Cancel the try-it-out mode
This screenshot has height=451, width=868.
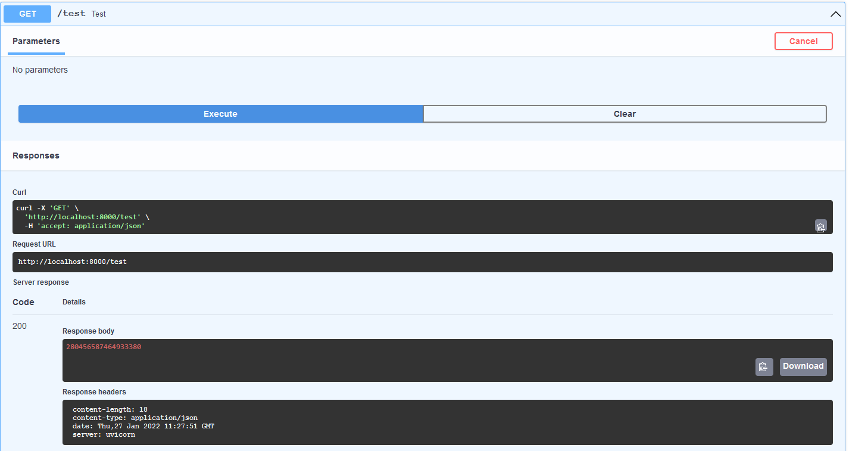pos(803,41)
